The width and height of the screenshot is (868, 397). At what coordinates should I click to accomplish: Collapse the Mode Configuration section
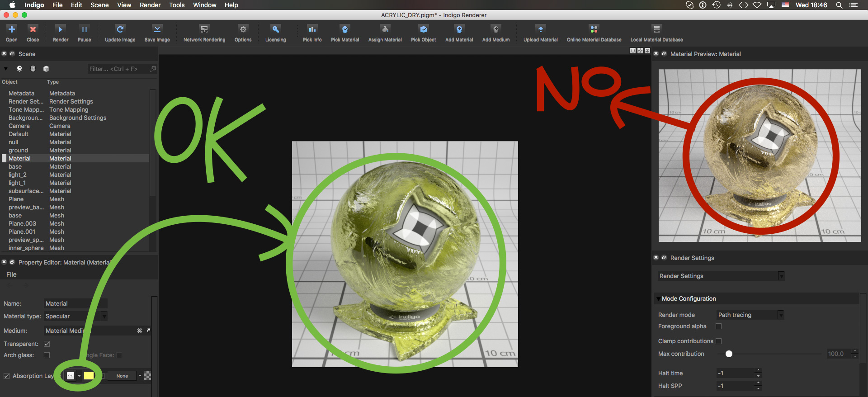(658, 299)
